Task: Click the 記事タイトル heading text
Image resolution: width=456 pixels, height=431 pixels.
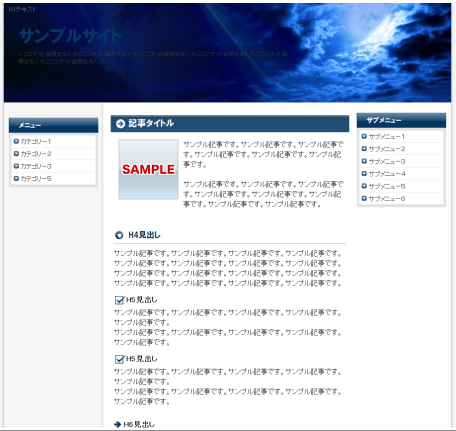Action: [151, 123]
